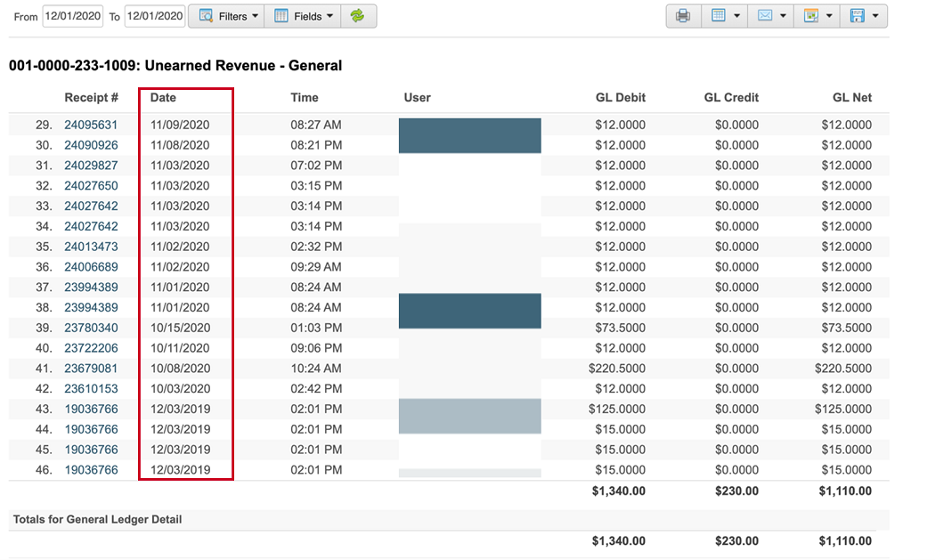Open receipt 24027642 in row 34

click(91, 226)
